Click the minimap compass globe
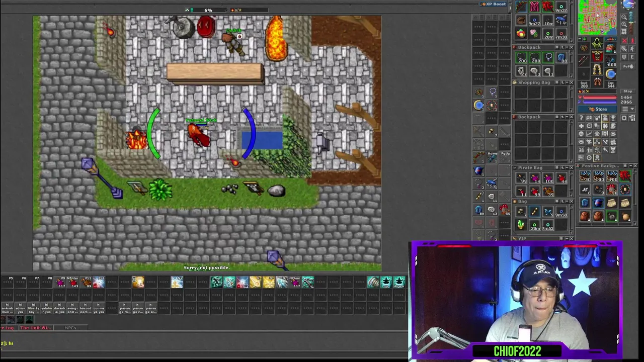 (628, 5)
